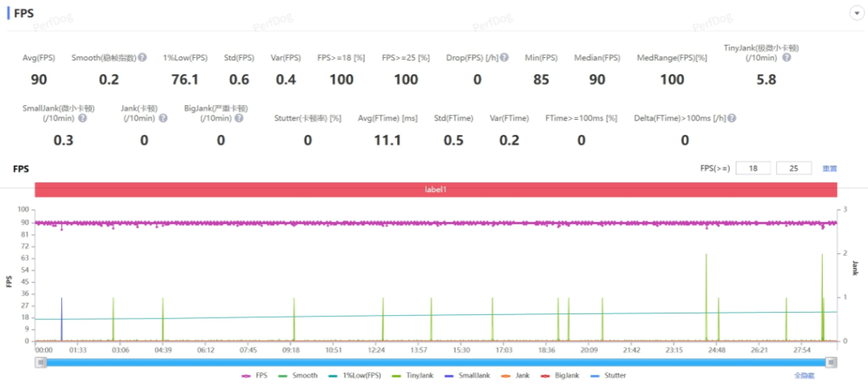Open help icon next to Drop(FPS) [/h]

click(504, 58)
